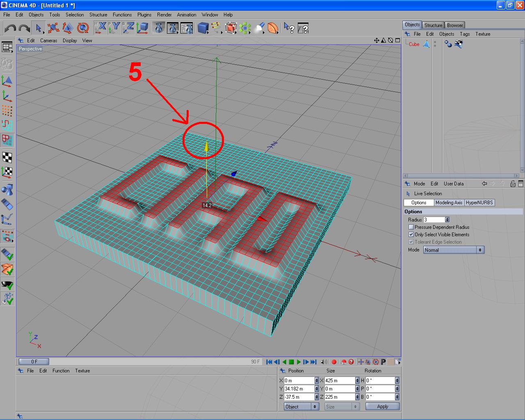525x420 pixels.
Task: Click the Size Z stepper arrows
Action: coord(356,397)
